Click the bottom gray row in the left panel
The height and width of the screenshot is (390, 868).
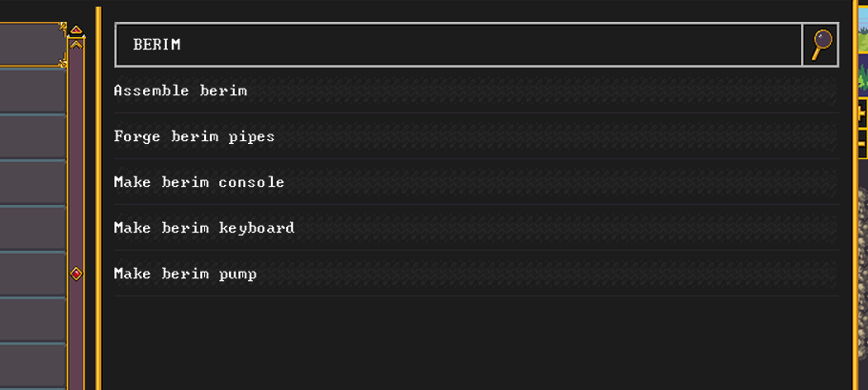pos(31,366)
